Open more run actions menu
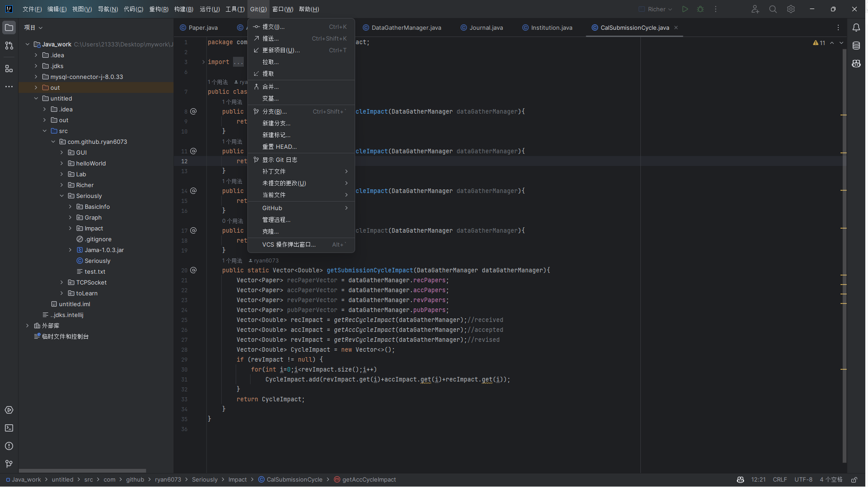The image size is (868, 487). point(716,9)
